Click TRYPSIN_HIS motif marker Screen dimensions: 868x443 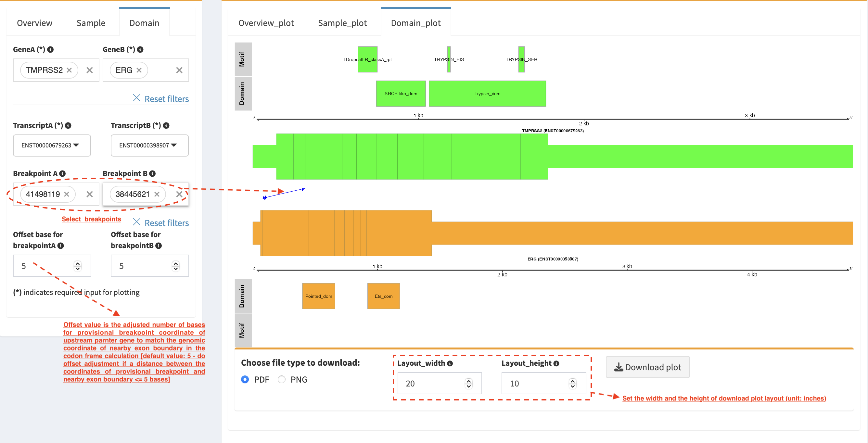coord(449,59)
